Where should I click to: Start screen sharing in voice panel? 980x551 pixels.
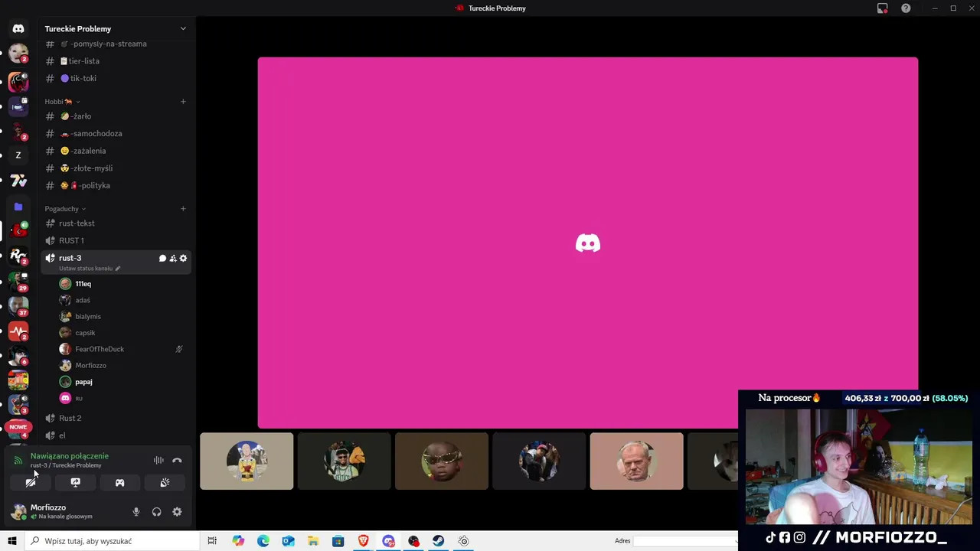(x=75, y=483)
